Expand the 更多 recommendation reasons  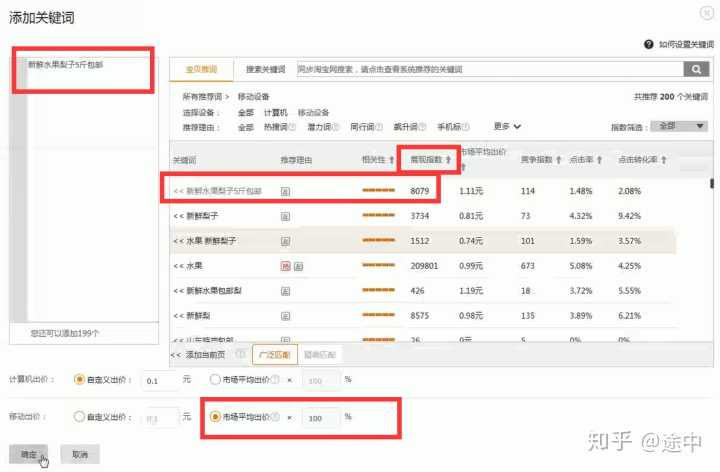(x=508, y=126)
